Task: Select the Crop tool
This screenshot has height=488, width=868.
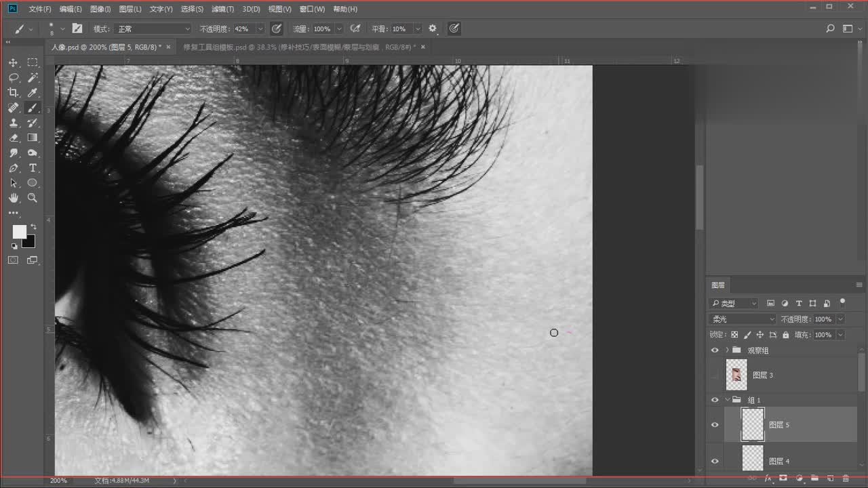Action: [14, 93]
